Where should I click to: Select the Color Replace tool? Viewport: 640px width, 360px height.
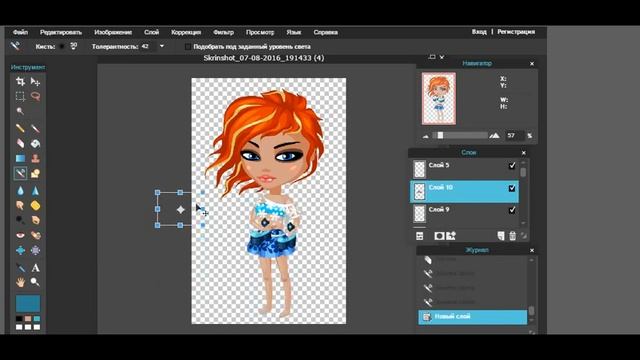(20, 173)
